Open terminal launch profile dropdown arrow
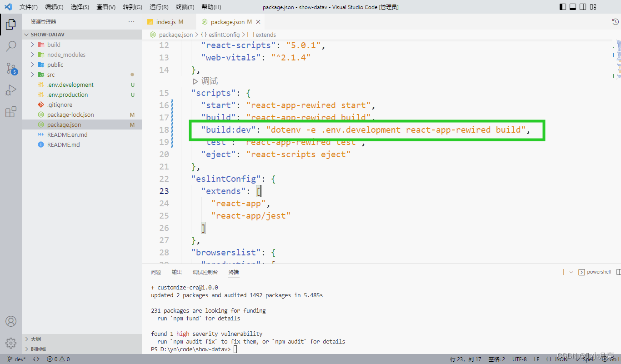 tap(571, 272)
